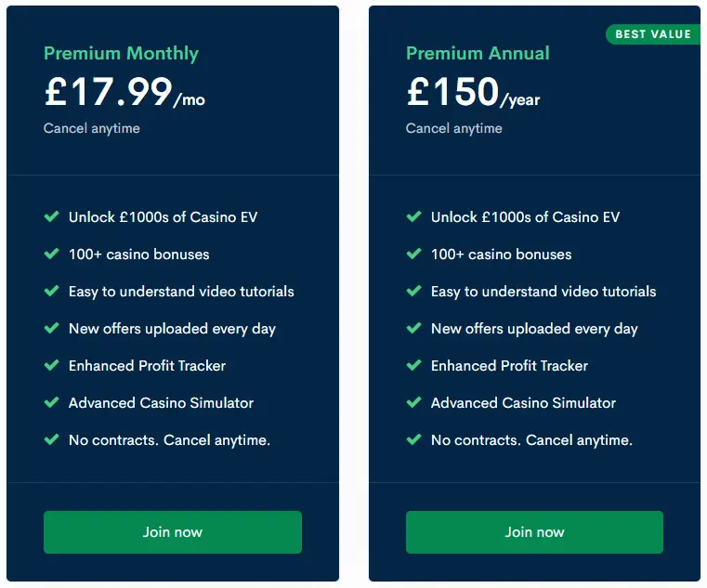
Task: Click Monthly checkmark beside video tutorials
Action: [52, 292]
